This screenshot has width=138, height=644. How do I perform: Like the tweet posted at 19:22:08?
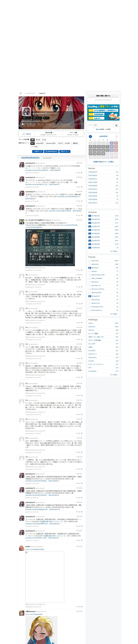coord(82,483)
